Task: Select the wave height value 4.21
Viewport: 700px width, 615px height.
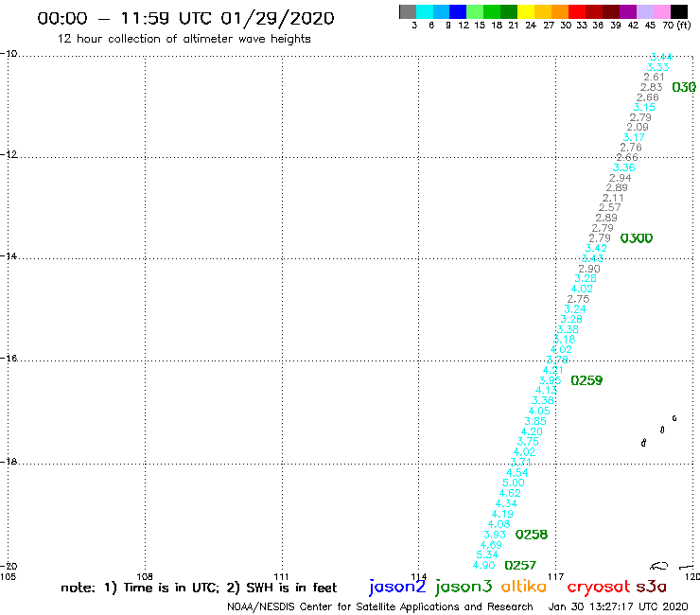Action: [553, 370]
